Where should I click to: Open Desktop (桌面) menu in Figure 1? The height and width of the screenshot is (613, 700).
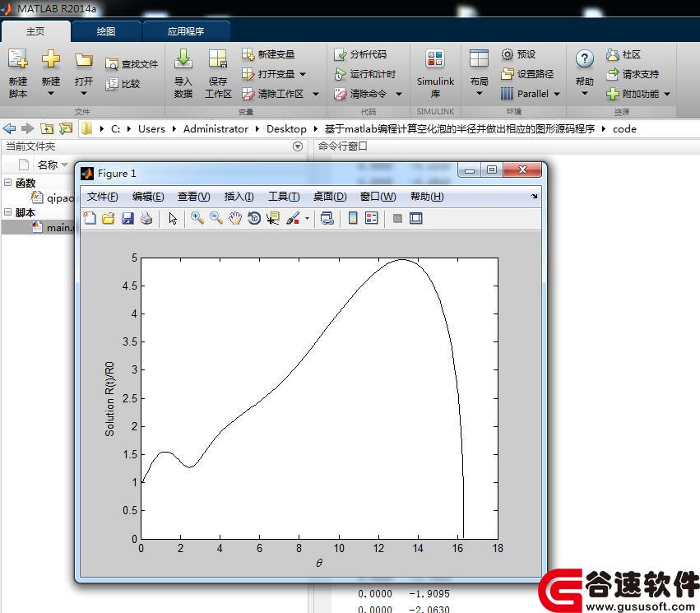330,197
